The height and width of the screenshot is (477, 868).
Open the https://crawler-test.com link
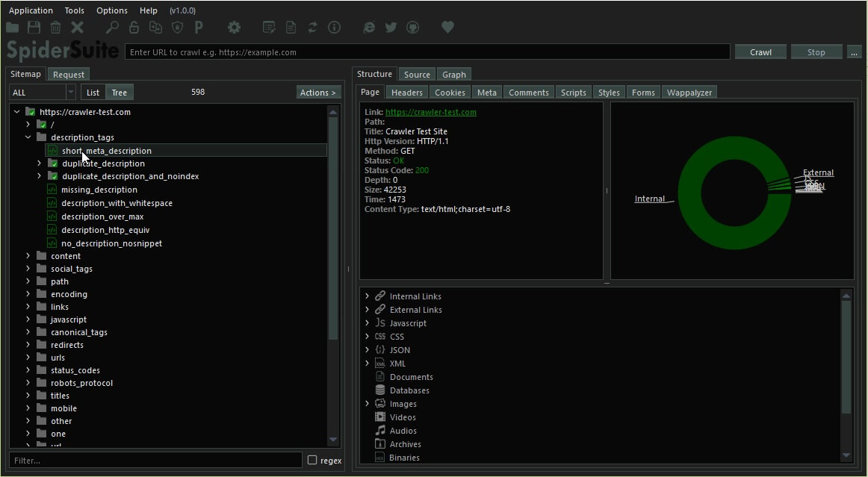(x=431, y=112)
